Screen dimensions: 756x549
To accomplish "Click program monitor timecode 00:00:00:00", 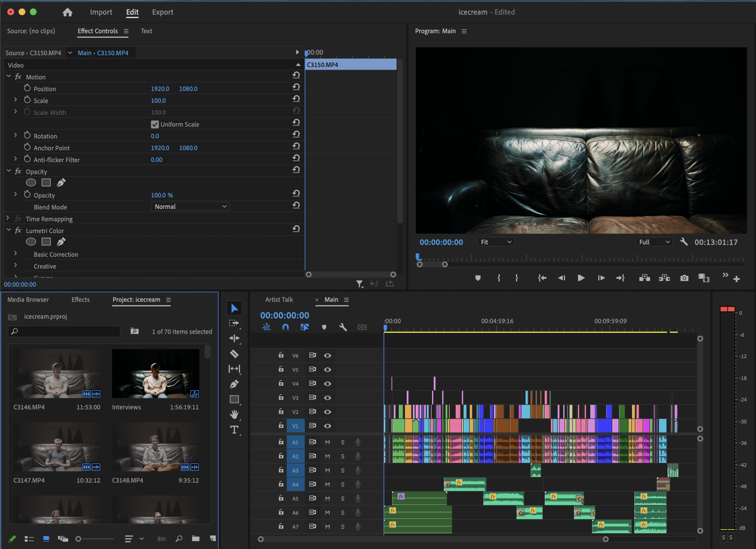I will (441, 242).
